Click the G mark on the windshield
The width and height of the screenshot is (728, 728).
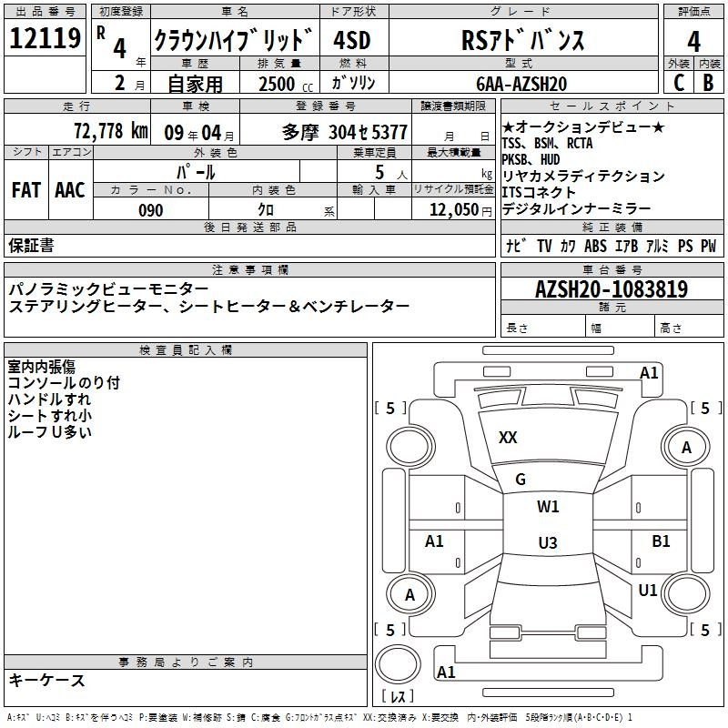(521, 480)
